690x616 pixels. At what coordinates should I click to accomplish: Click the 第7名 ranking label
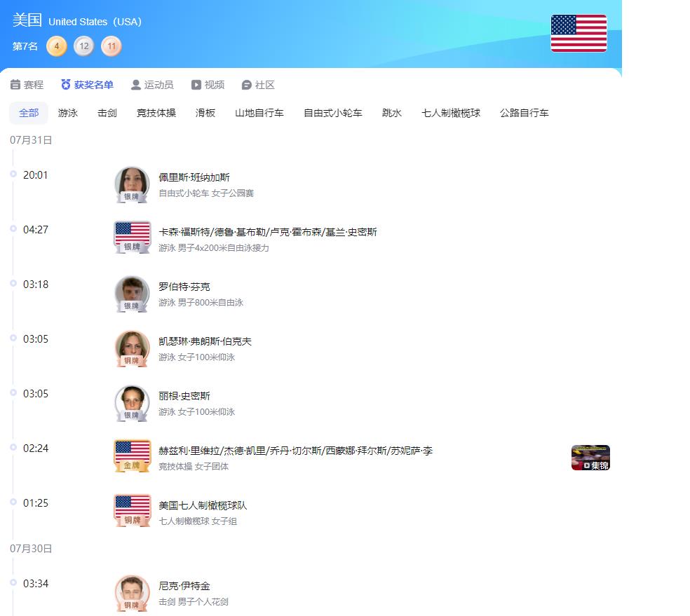click(25, 46)
